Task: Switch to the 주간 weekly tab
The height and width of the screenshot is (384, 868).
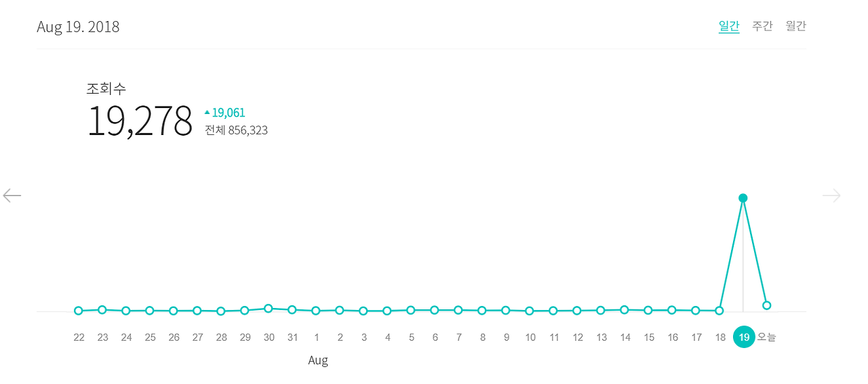Action: pos(762,26)
